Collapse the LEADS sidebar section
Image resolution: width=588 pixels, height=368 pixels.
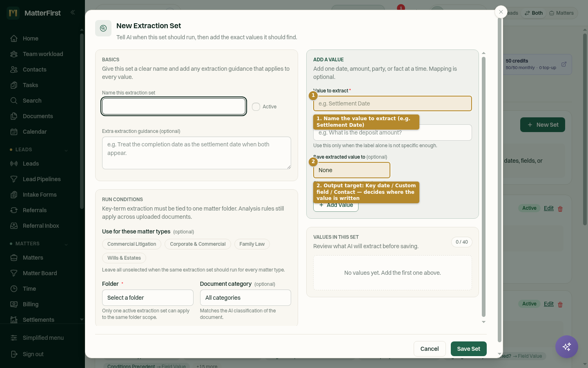click(x=66, y=150)
